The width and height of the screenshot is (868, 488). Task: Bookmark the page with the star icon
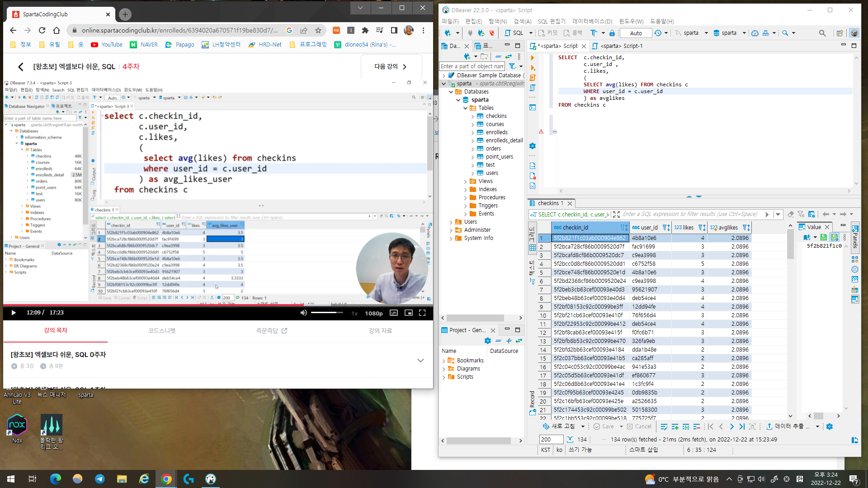point(318,30)
